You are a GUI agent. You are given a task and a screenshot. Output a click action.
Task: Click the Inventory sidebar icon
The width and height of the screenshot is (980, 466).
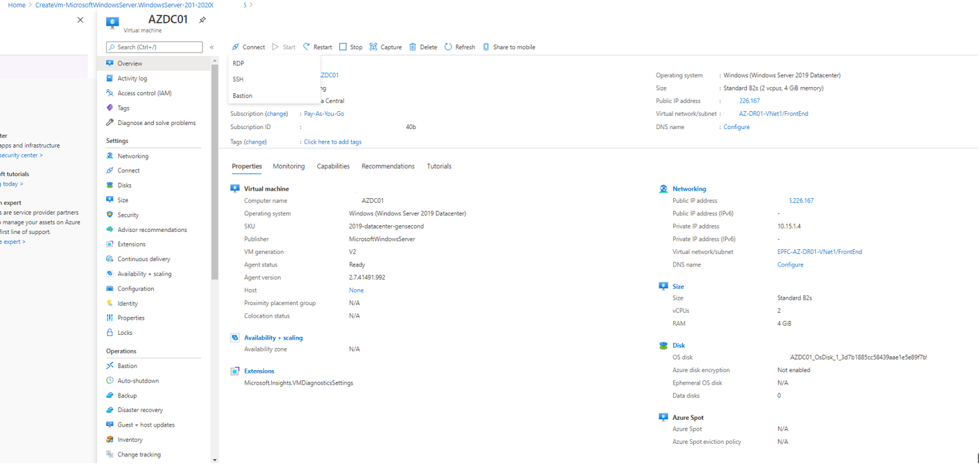(110, 439)
